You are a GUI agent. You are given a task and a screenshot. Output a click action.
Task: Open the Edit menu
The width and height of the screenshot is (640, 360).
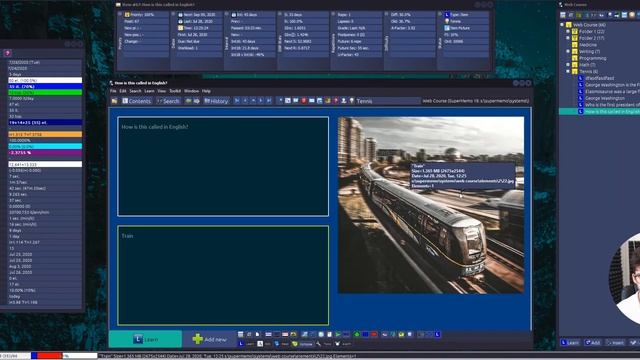(x=123, y=91)
